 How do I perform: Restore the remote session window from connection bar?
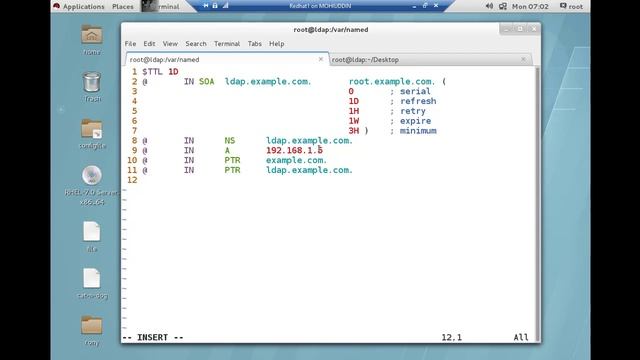click(425, 6)
